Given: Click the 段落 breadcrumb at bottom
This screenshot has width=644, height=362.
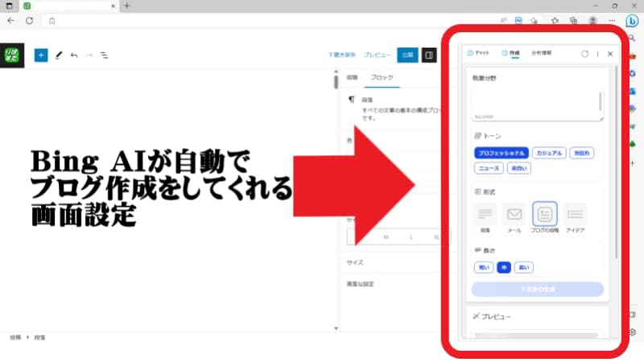Looking at the screenshot, I should (x=39, y=337).
